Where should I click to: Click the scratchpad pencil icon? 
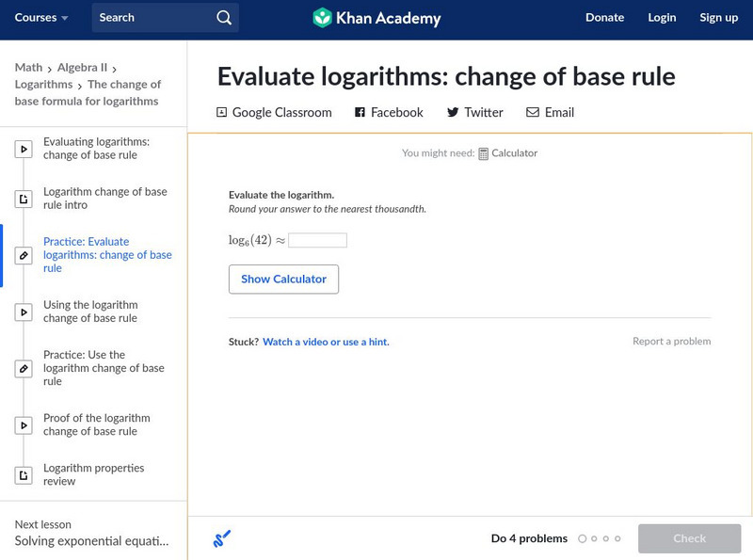click(222, 539)
